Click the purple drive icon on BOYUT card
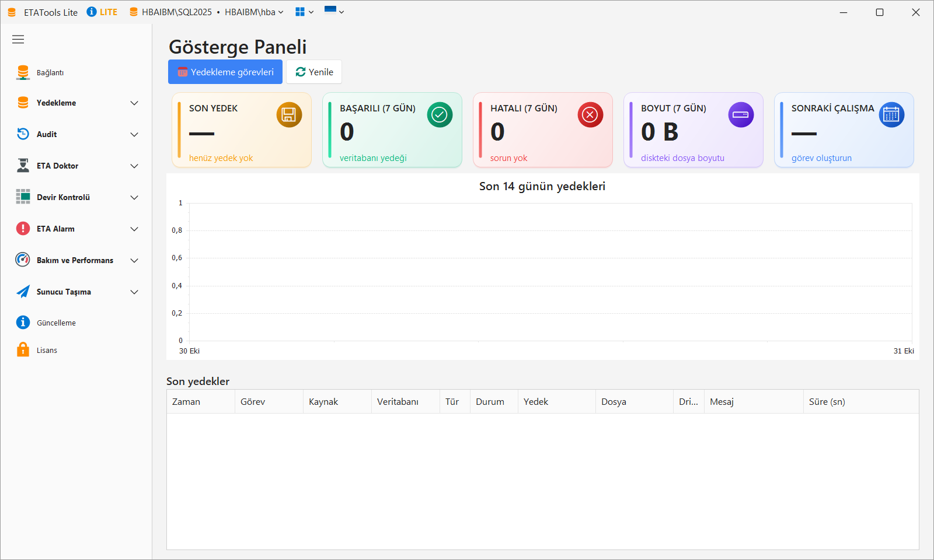 [x=741, y=115]
